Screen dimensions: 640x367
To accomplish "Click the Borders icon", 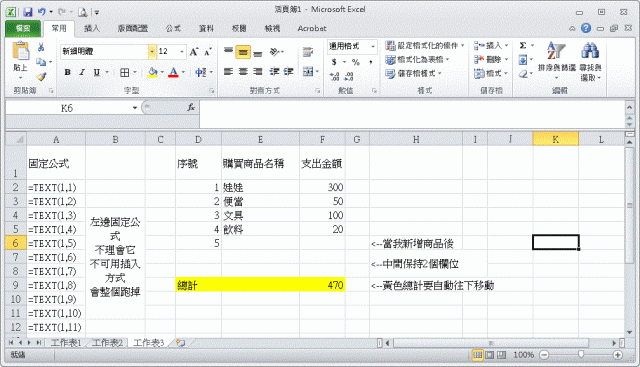I will coord(124,73).
